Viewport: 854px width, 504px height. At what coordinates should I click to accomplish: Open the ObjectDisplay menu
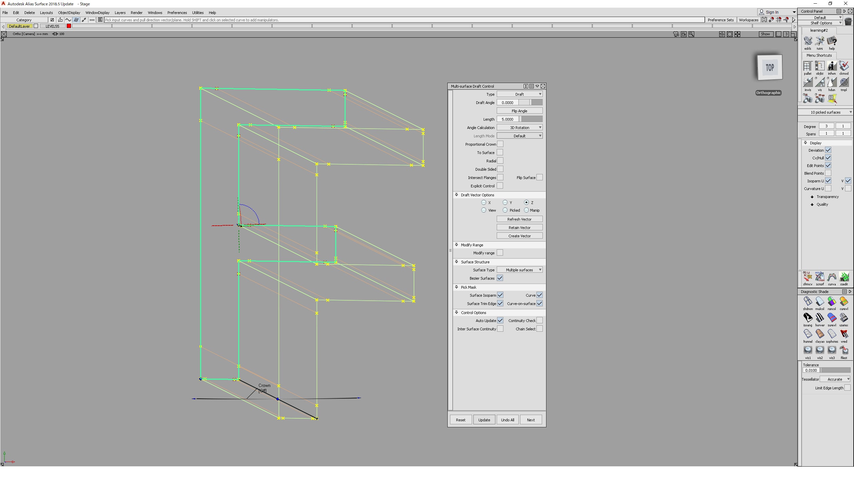click(x=69, y=13)
